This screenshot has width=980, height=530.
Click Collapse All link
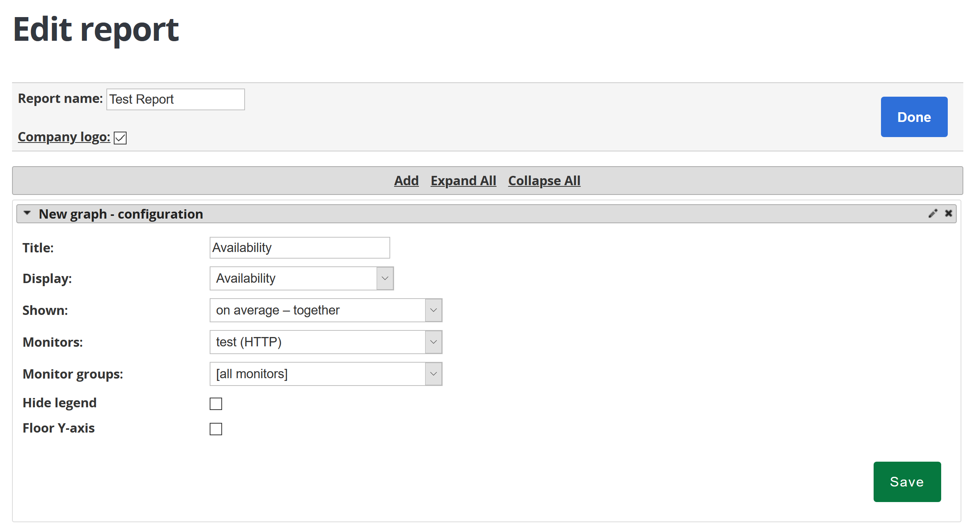tap(544, 181)
